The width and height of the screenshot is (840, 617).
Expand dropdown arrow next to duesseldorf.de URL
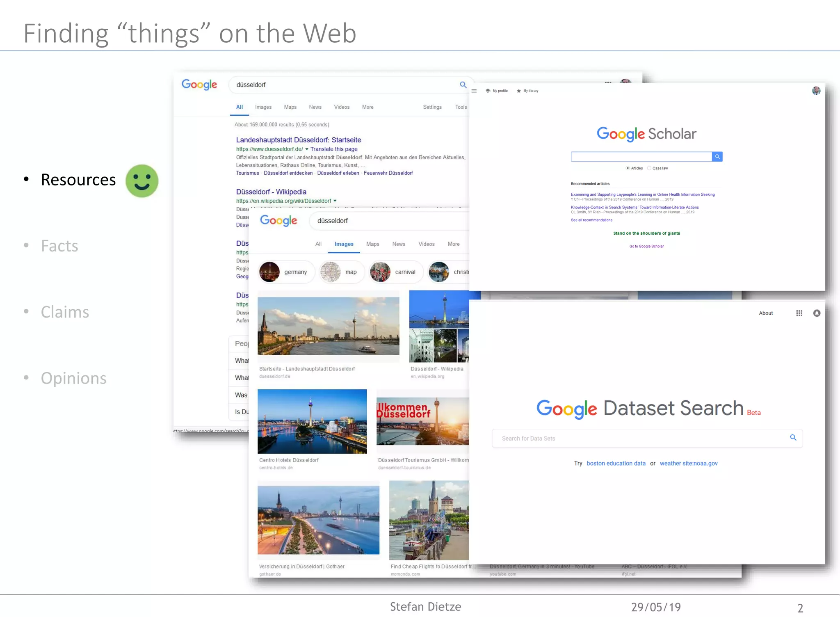pos(307,149)
